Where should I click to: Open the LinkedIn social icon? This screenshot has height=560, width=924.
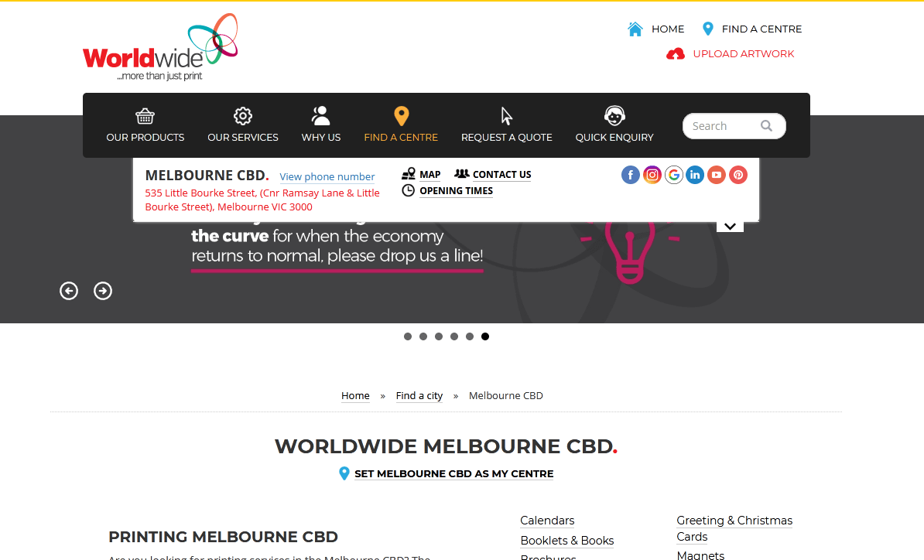pyautogui.click(x=695, y=175)
